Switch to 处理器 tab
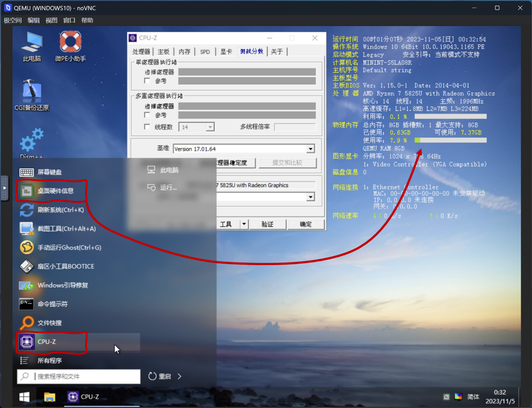Image resolution: width=532 pixels, height=408 pixels. [141, 52]
